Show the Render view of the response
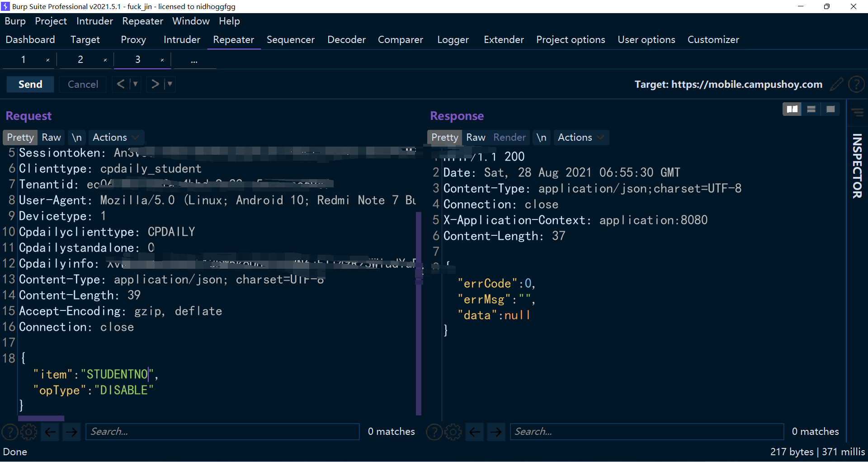The height and width of the screenshot is (462, 868). click(x=509, y=137)
